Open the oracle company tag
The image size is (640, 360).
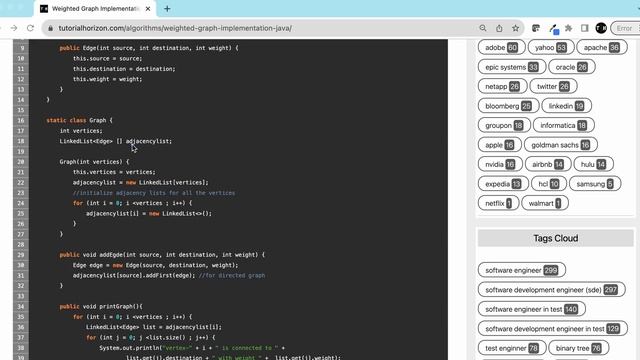pos(571,67)
